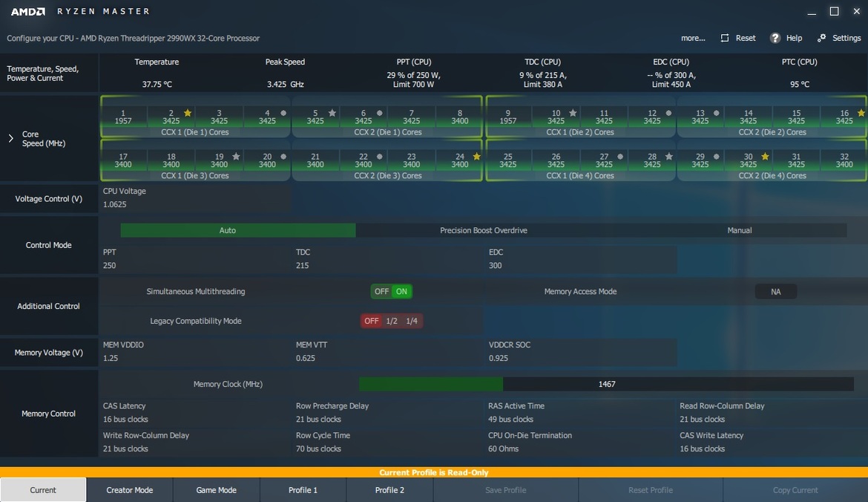
Task: Select core 32 showing 3400 MHz
Action: [844, 160]
